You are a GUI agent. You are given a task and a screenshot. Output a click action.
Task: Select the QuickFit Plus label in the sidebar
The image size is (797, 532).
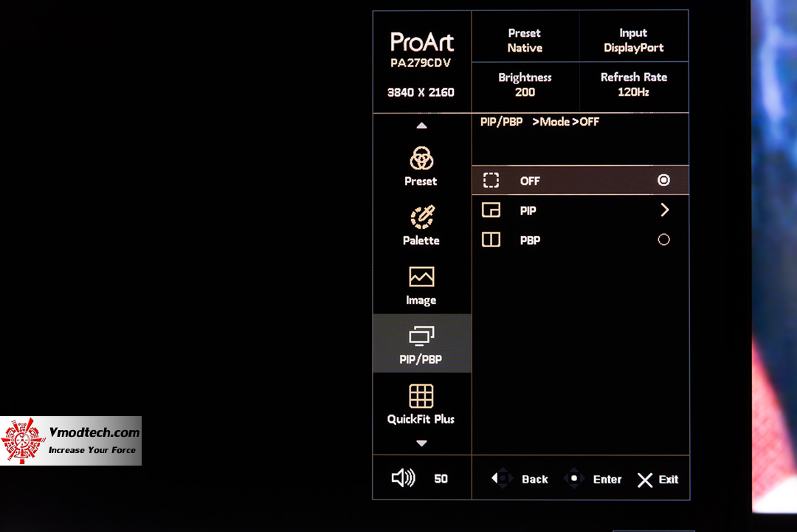point(421,419)
